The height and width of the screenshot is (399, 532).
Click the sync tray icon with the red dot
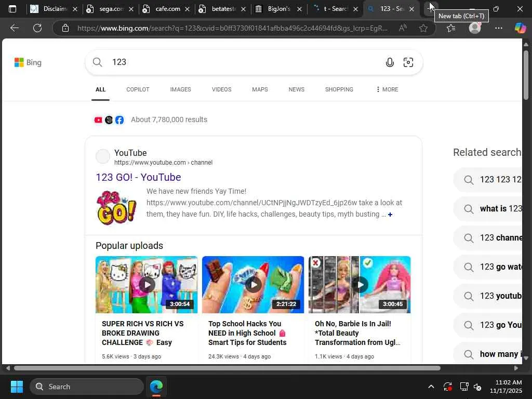tap(447, 387)
